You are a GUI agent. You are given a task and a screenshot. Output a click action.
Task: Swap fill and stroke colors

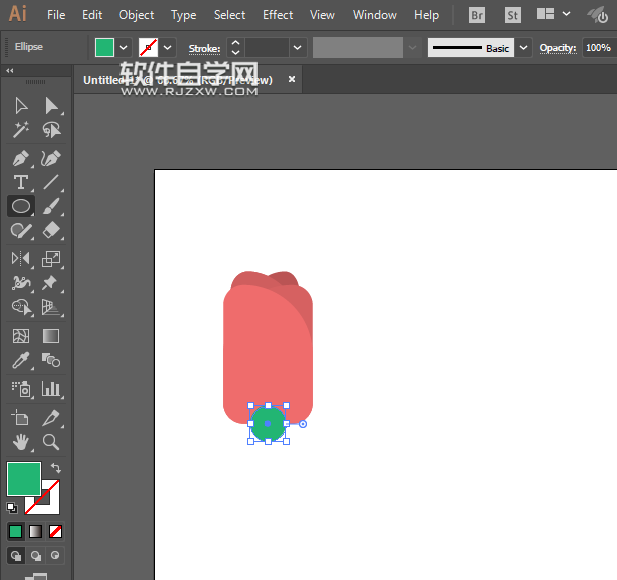pos(56,468)
